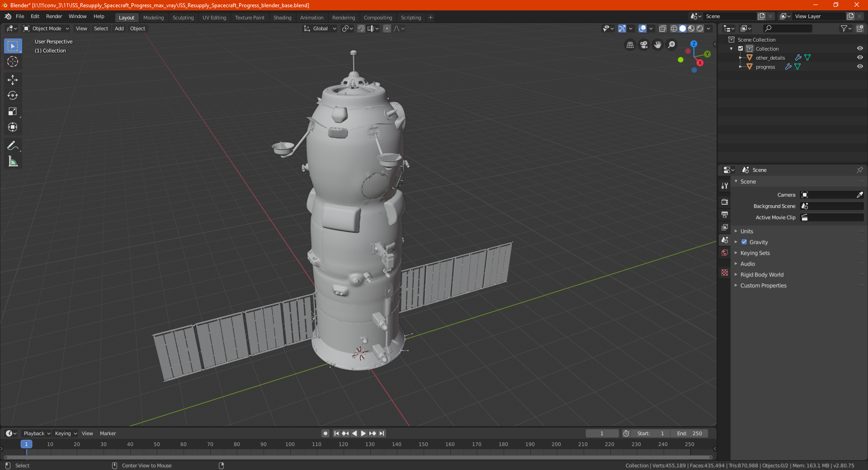
Task: Click the current frame number field
Action: tap(602, 433)
